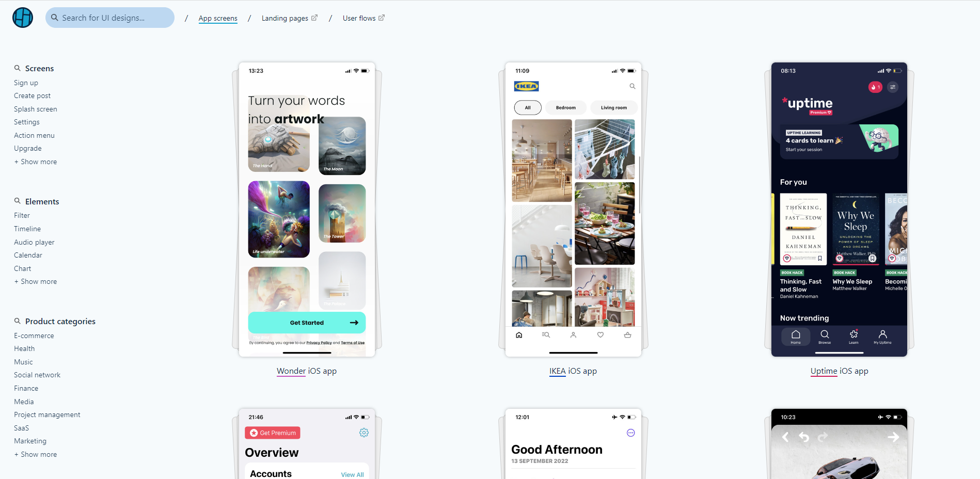This screenshot has width=980, height=479.
Task: Open the Wonder iOS app link
Action: pyautogui.click(x=307, y=371)
